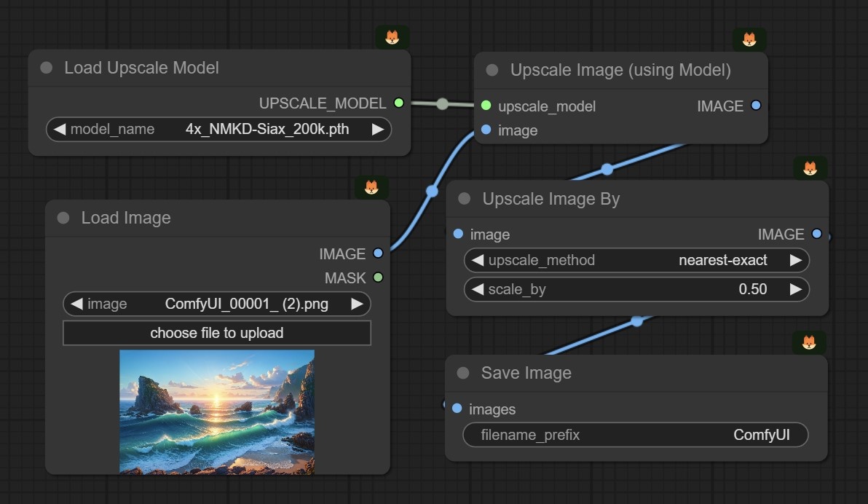Collapse the Load Upscale Model node via its dot
This screenshot has width=868, height=504.
point(47,68)
